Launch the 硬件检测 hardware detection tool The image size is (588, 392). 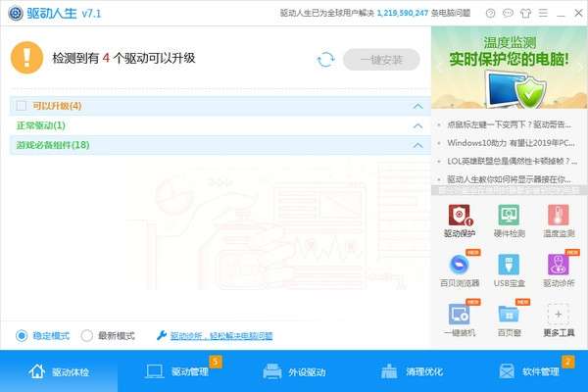(509, 216)
